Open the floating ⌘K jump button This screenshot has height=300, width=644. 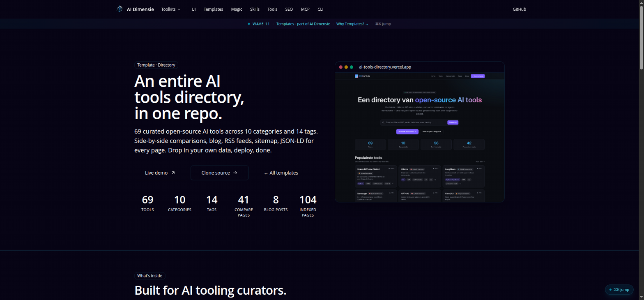click(619, 290)
